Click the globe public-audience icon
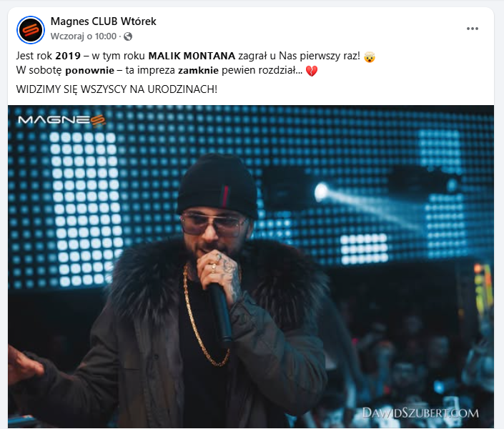Image resolution: width=504 pixels, height=429 pixels. coord(128,36)
